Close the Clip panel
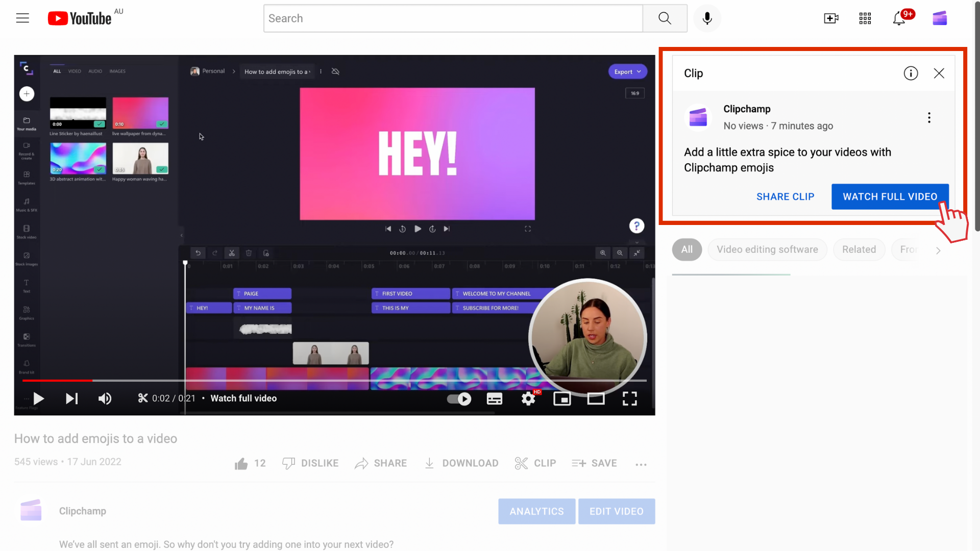980x551 pixels. (939, 73)
